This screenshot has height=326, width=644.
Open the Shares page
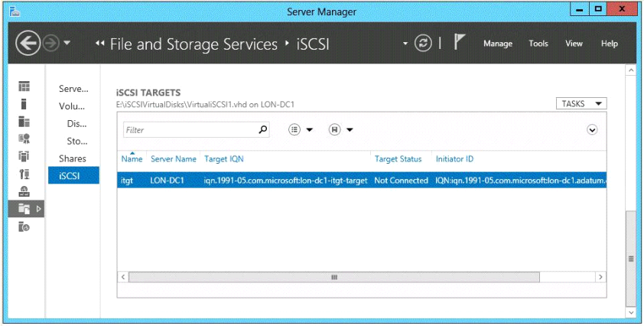73,158
